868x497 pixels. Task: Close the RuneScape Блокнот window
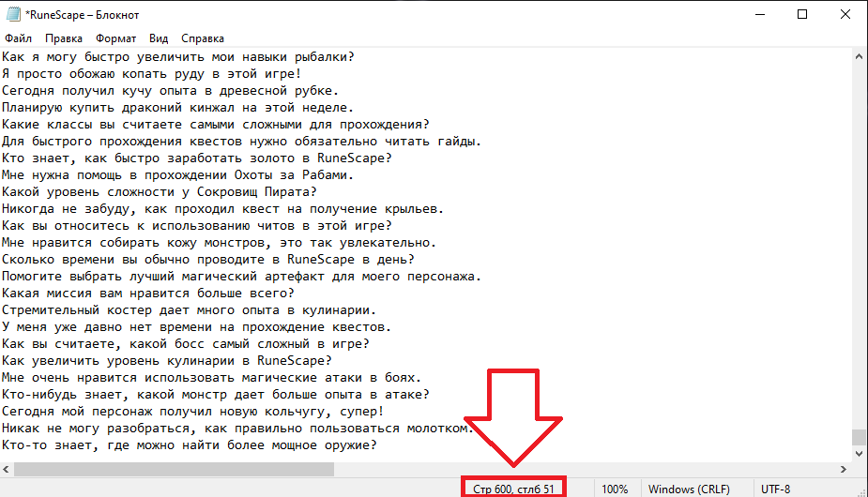845,14
